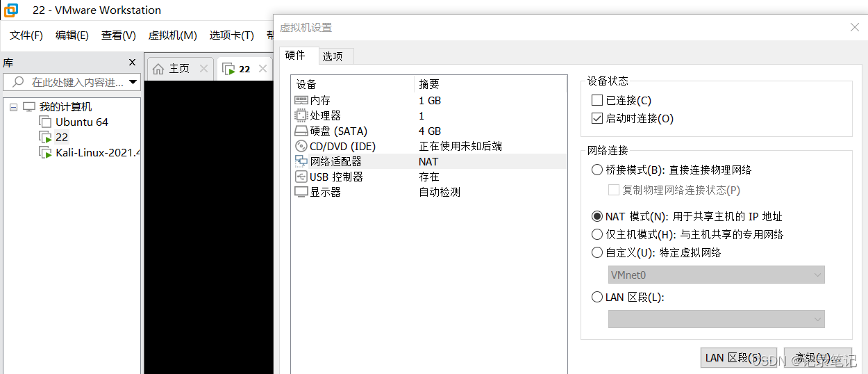
Task: Open the 选项卡(T) menu
Action: pyautogui.click(x=232, y=35)
